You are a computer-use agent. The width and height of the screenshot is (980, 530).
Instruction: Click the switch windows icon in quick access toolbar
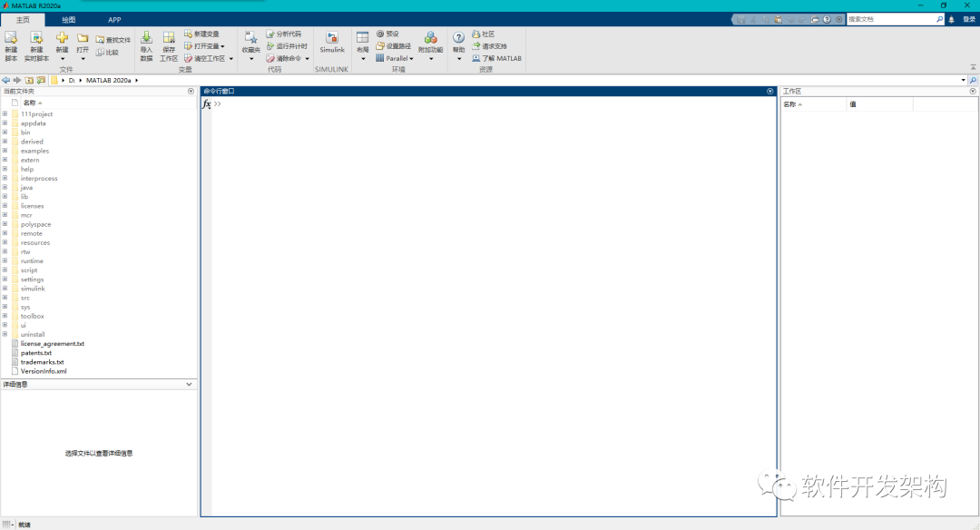click(814, 19)
